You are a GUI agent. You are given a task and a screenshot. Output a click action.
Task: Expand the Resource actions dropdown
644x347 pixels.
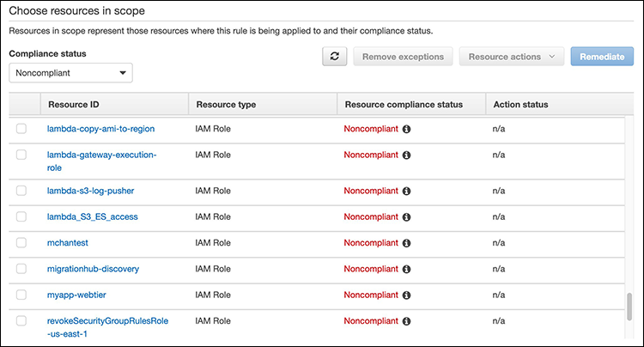(512, 57)
